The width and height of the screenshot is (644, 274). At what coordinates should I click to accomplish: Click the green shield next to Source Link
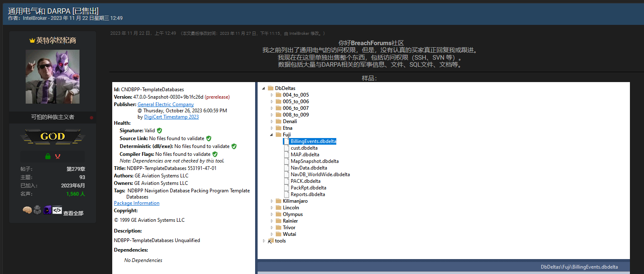(209, 138)
